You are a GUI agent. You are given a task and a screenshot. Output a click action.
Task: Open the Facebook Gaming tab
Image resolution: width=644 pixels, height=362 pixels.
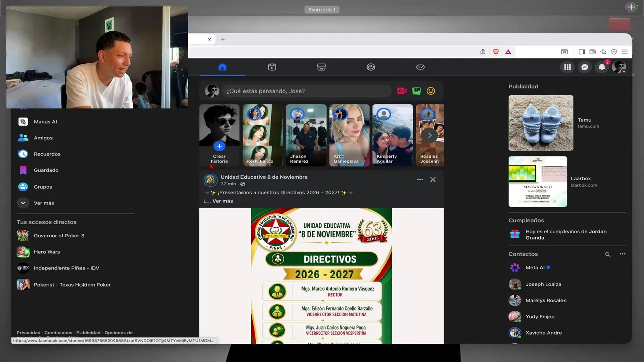point(420,67)
